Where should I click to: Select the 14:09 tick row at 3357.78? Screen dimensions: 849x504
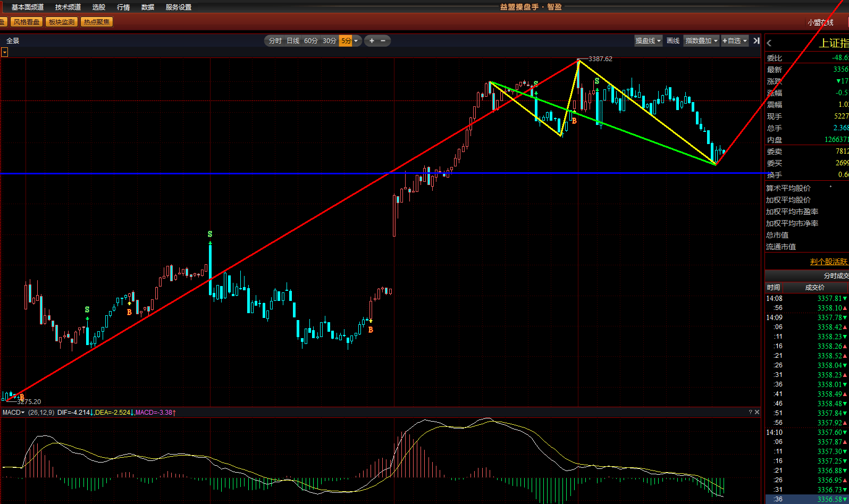(807, 317)
